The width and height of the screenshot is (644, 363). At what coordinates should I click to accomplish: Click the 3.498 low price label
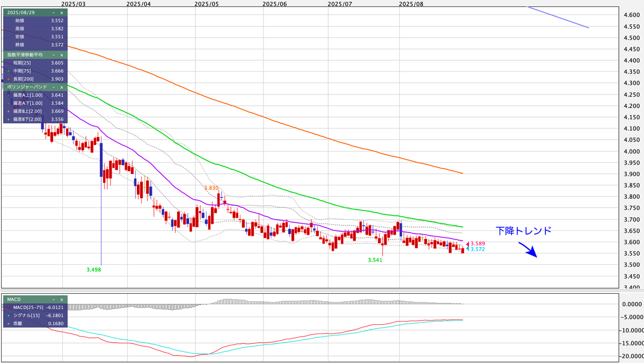pos(93,270)
